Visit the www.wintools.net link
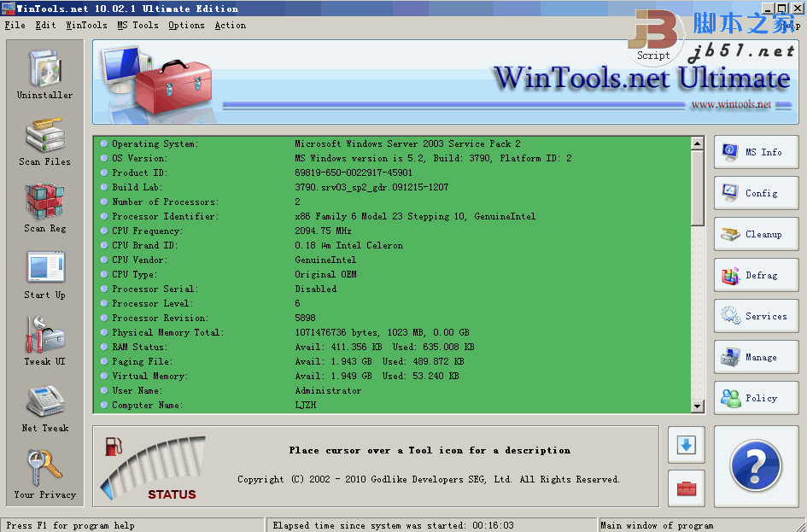This screenshot has height=532, width=807. pos(731,104)
